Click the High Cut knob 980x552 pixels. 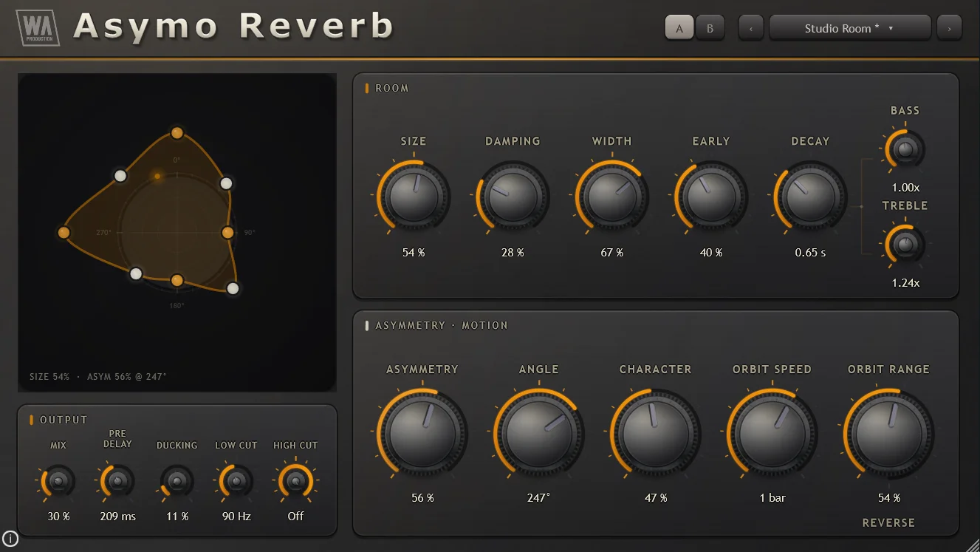tap(295, 483)
